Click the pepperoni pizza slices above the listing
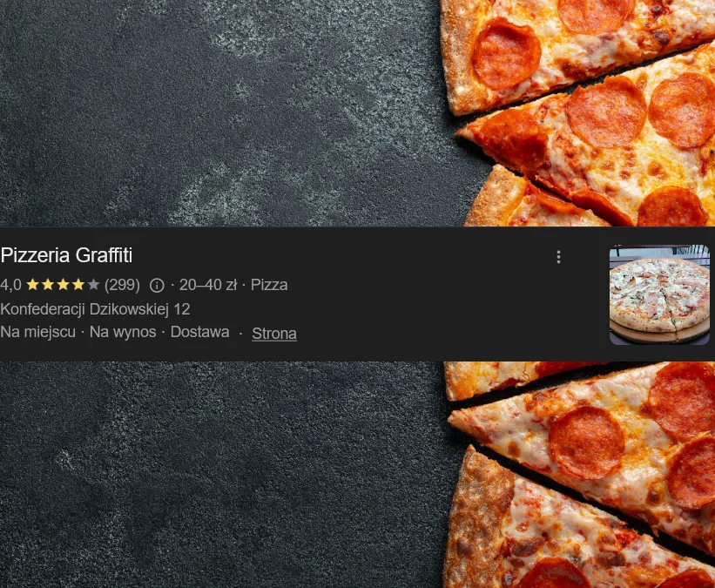This screenshot has width=715, height=588. [x=577, y=112]
